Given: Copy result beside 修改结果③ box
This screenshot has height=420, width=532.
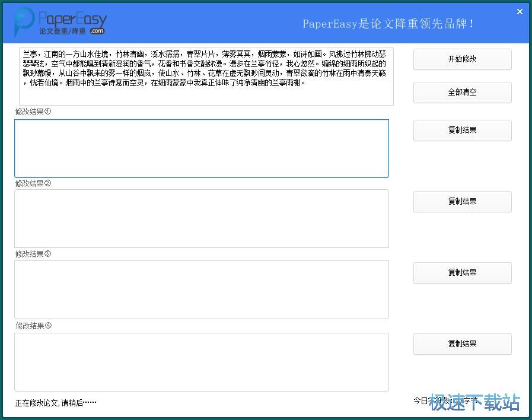Looking at the screenshot, I should coord(462,273).
